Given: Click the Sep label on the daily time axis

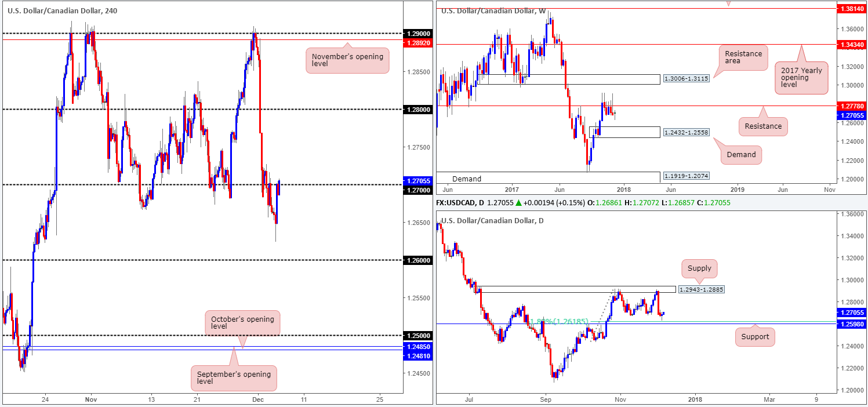Looking at the screenshot, I should [x=545, y=399].
